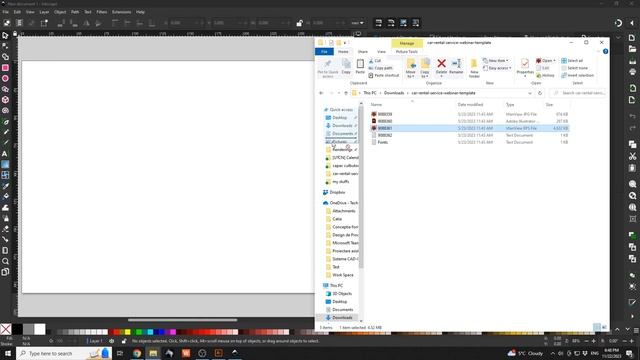Select the Dropper color picker tool
This screenshot has height=360, width=640.
5,186
